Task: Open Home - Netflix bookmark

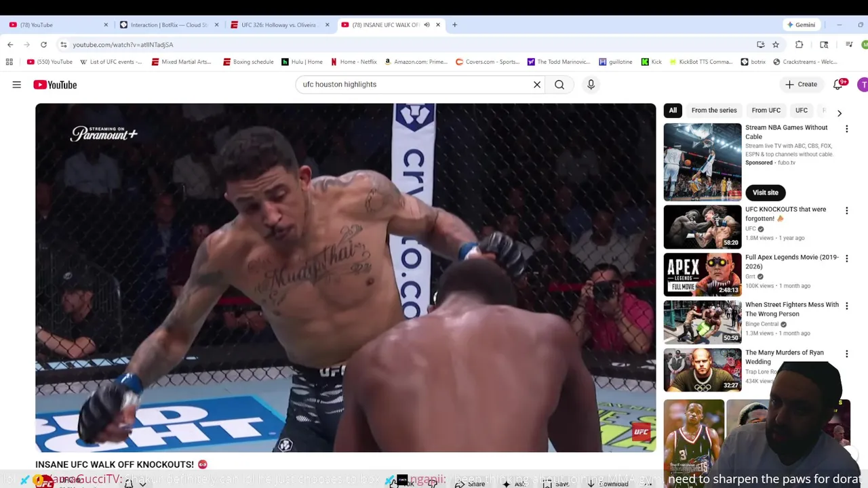Action: [x=354, y=62]
